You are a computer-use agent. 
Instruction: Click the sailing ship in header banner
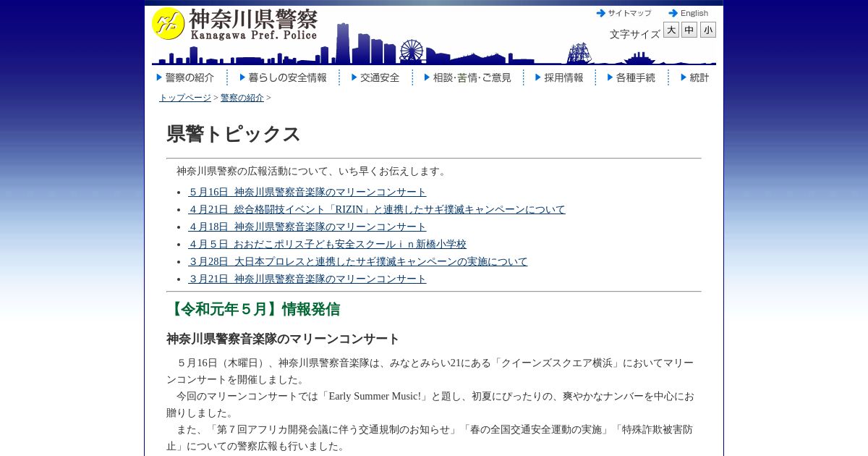tap(579, 53)
